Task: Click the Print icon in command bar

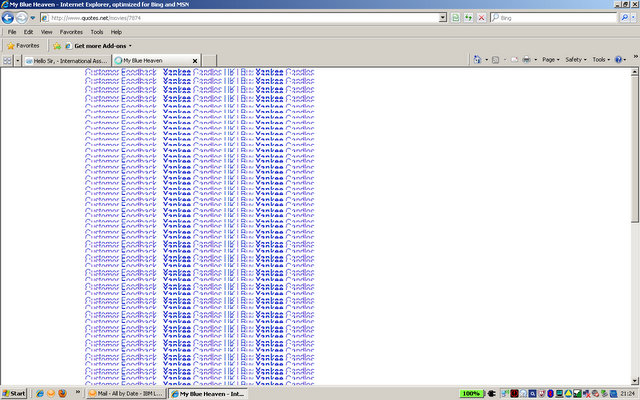Action: coord(526,60)
